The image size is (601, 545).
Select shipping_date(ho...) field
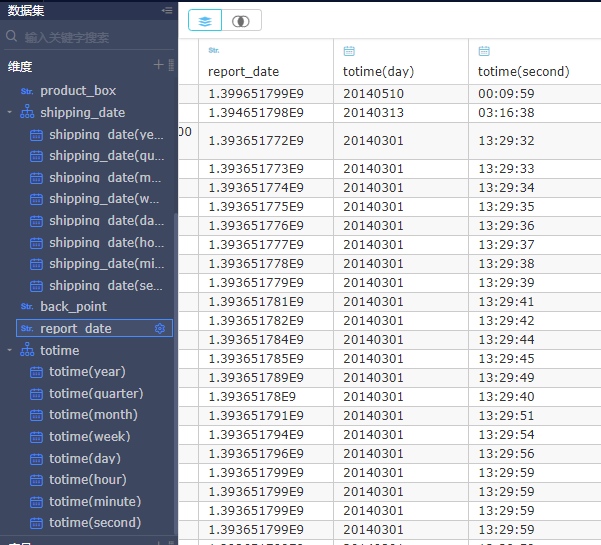pos(107,243)
